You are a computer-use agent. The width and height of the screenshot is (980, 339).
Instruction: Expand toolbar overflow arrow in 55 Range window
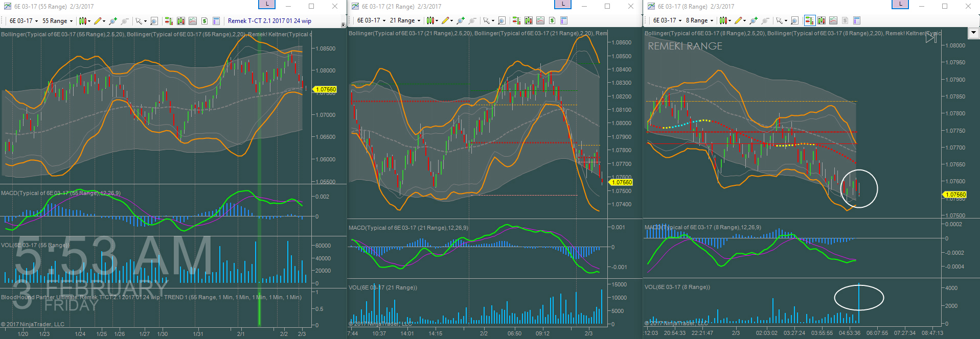coord(343,24)
